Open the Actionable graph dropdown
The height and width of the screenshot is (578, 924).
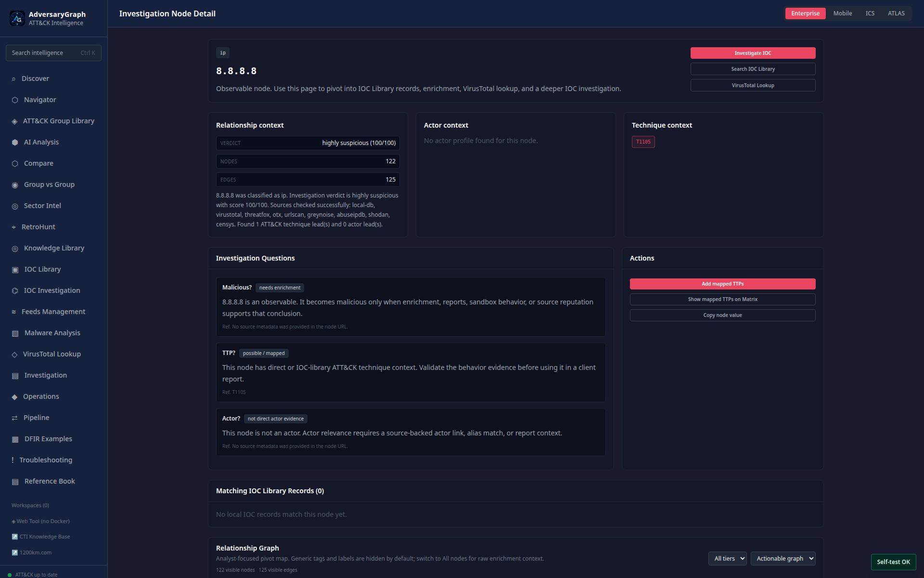(783, 559)
